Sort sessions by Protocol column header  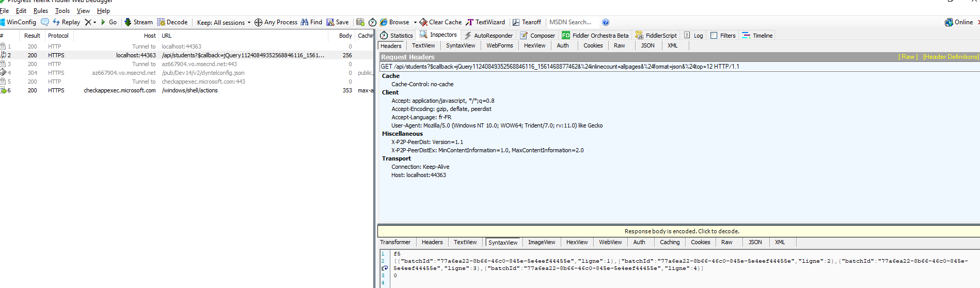(58, 36)
